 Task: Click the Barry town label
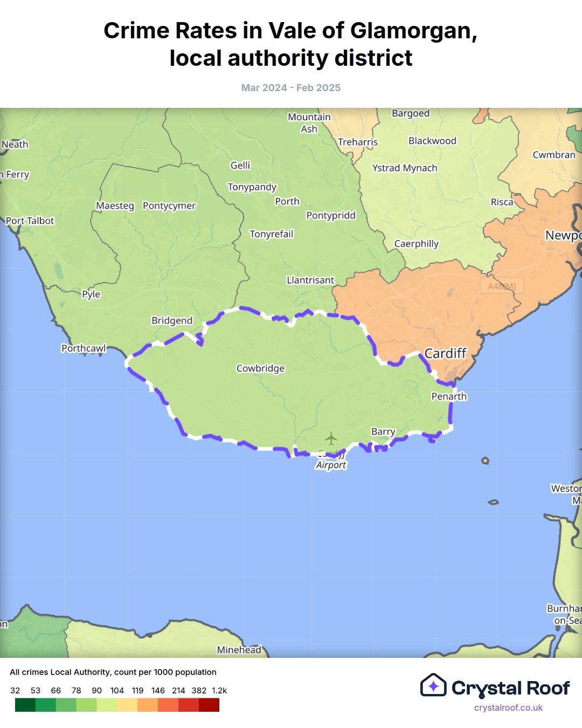click(x=383, y=431)
